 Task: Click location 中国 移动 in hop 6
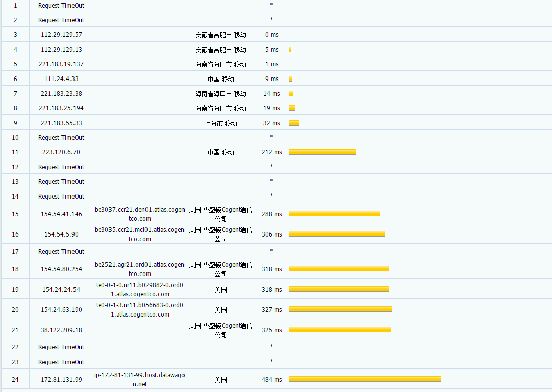220,79
